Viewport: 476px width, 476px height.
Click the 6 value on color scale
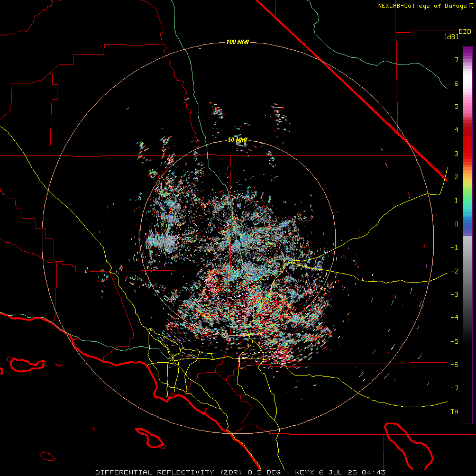(x=456, y=83)
